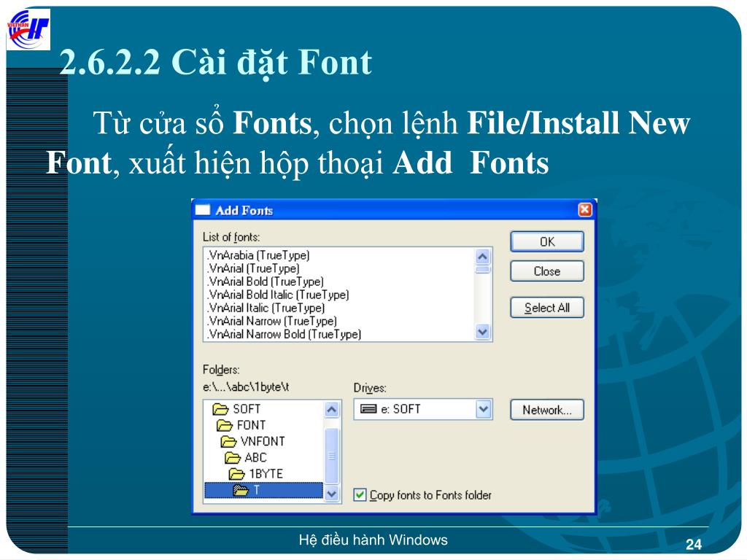Image resolution: width=747 pixels, height=560 pixels.
Task: Click the Viethan logo on slide
Action: pyautogui.click(x=28, y=29)
